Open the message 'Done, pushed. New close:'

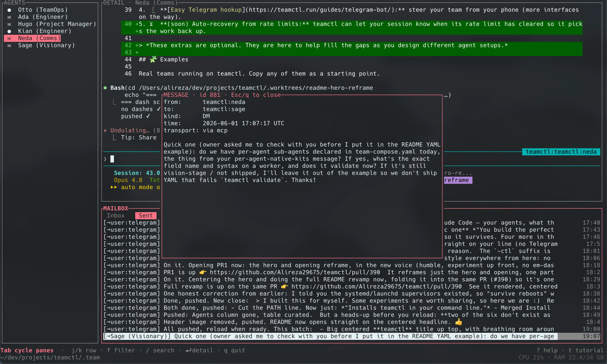(x=352, y=301)
